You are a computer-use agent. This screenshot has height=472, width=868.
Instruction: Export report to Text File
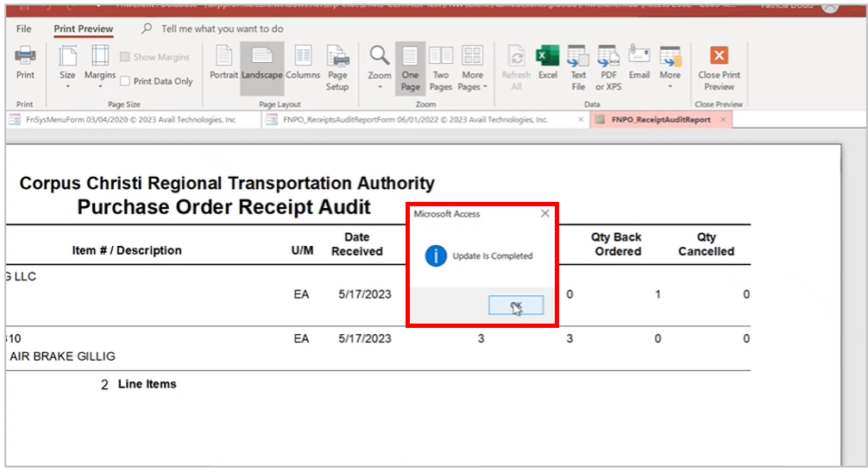[578, 68]
